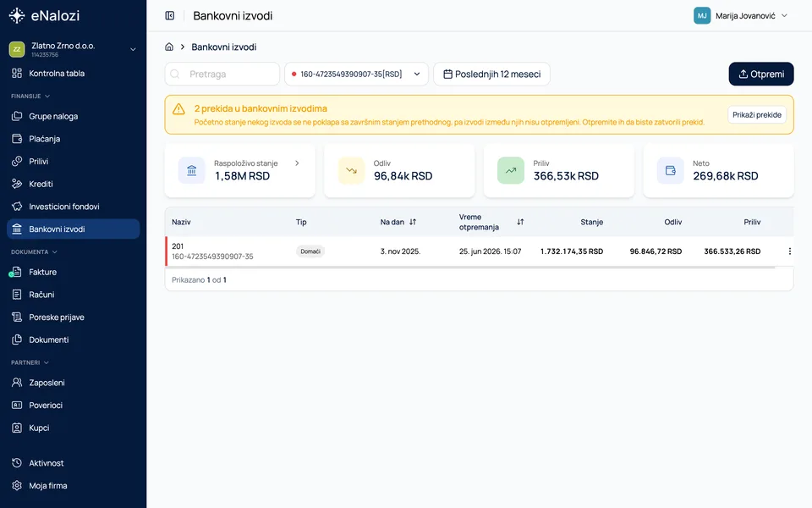Open Raspoloživo stanje details arrow
Viewport: 812px width, 508px height.
(x=297, y=163)
